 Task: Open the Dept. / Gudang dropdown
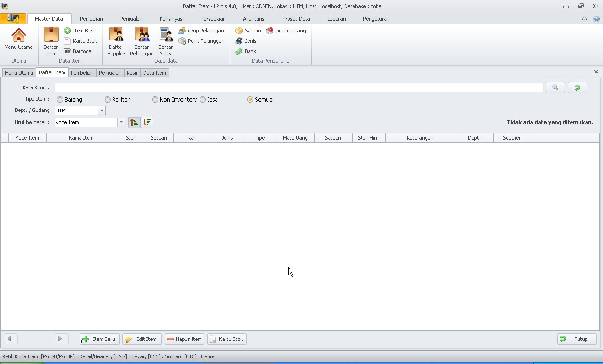102,110
